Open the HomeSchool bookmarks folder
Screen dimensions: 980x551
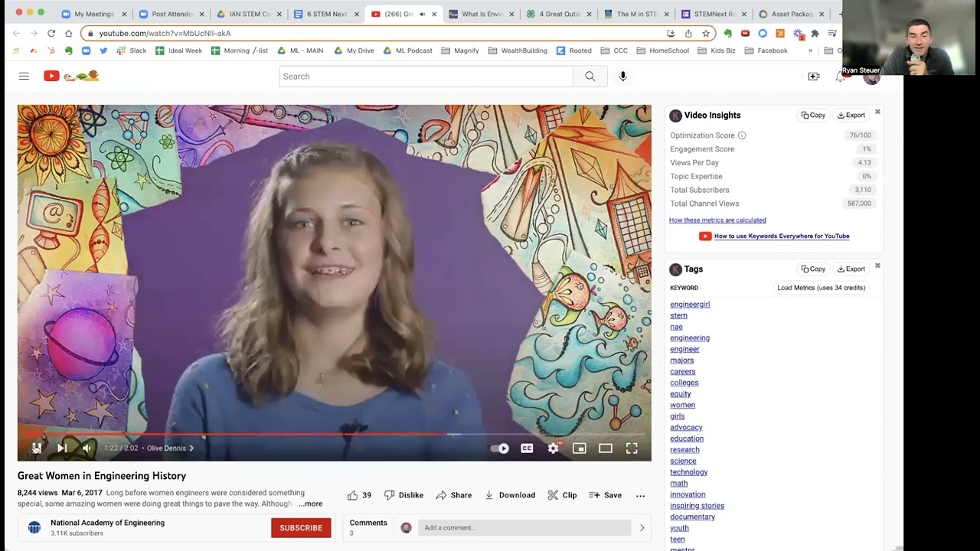pyautogui.click(x=663, y=51)
